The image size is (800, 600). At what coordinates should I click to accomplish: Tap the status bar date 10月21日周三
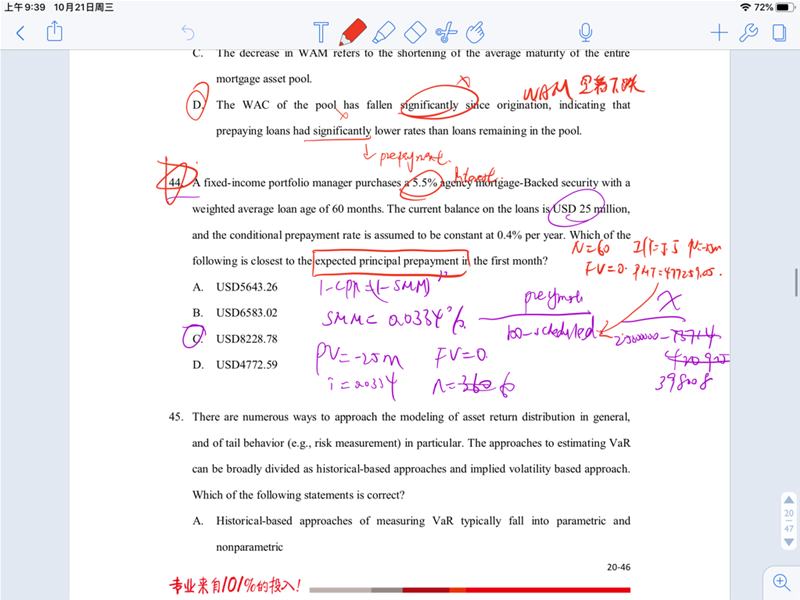point(84,7)
